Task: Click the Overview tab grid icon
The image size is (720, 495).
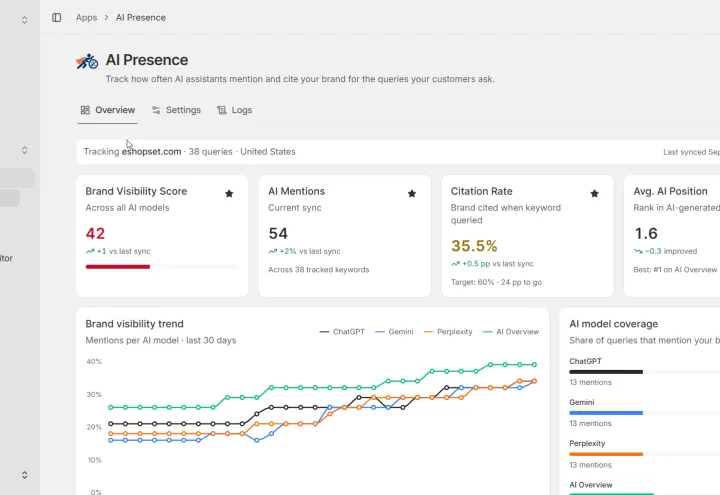Action: pyautogui.click(x=85, y=110)
